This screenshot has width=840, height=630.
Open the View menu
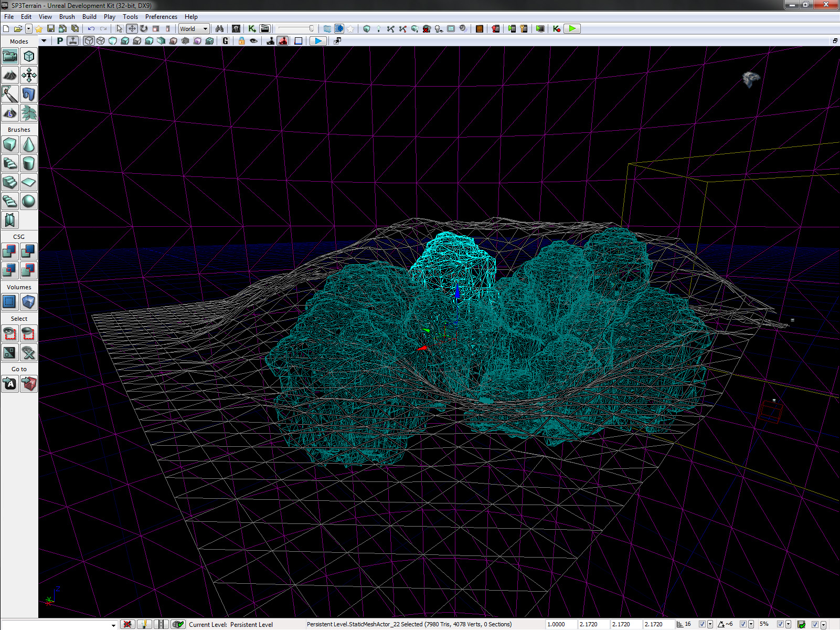point(46,17)
